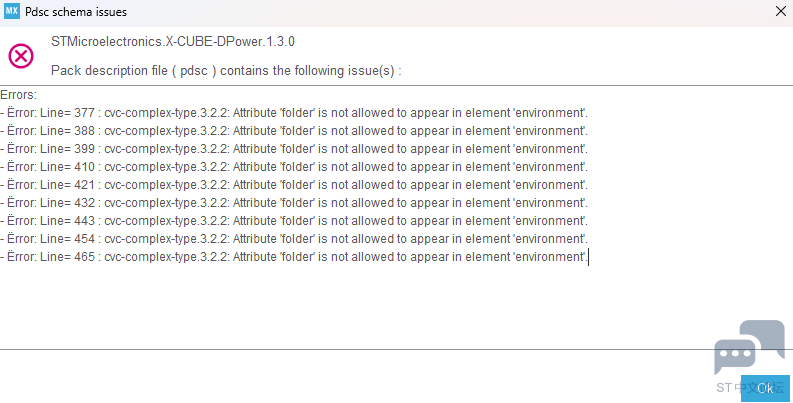793x403 pixels.
Task: Select the error entry for Line= 465
Action: click(x=294, y=256)
